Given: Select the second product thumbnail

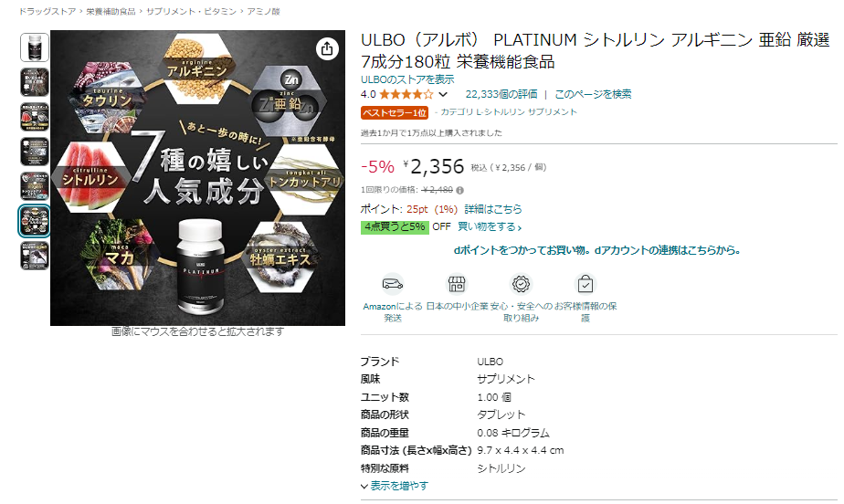Looking at the screenshot, I should 35,82.
